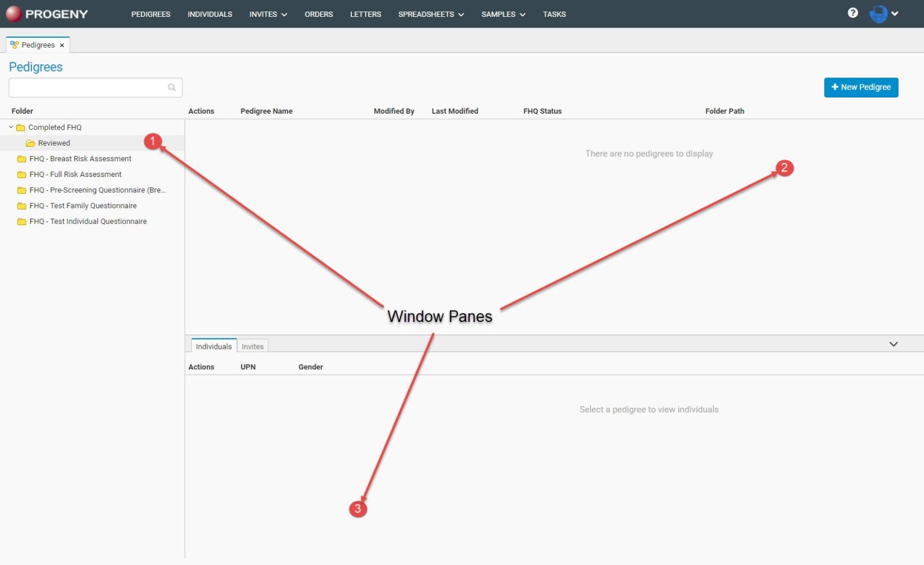This screenshot has height=565, width=924.
Task: Click the FHQ - Test Individual Questionnaire folder icon
Action: [x=21, y=221]
